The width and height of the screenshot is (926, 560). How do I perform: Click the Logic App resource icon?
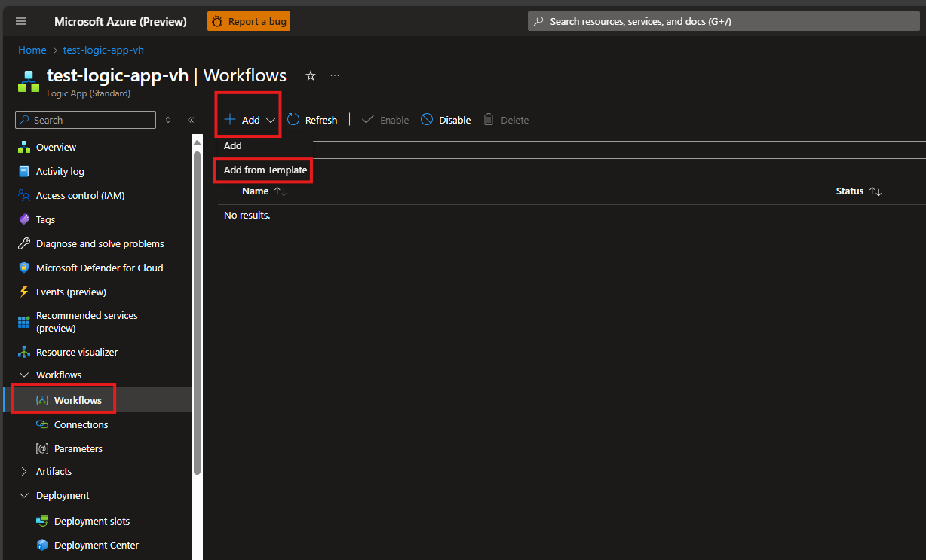[x=29, y=81]
